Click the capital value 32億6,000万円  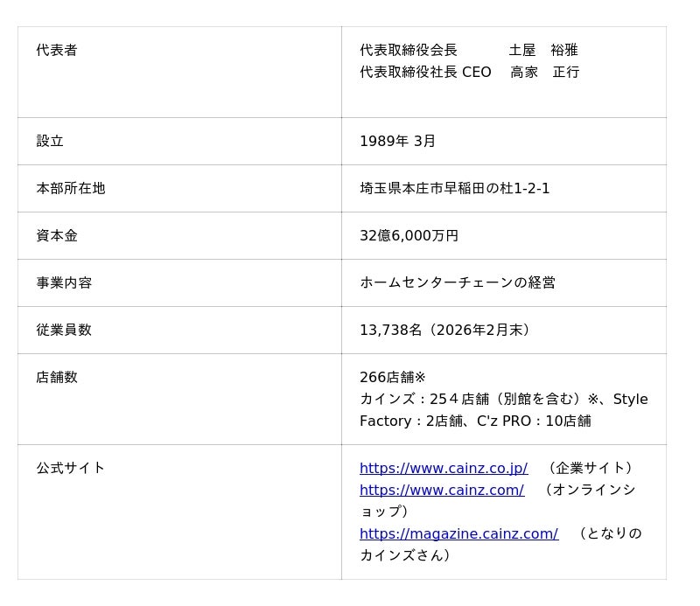pos(409,236)
